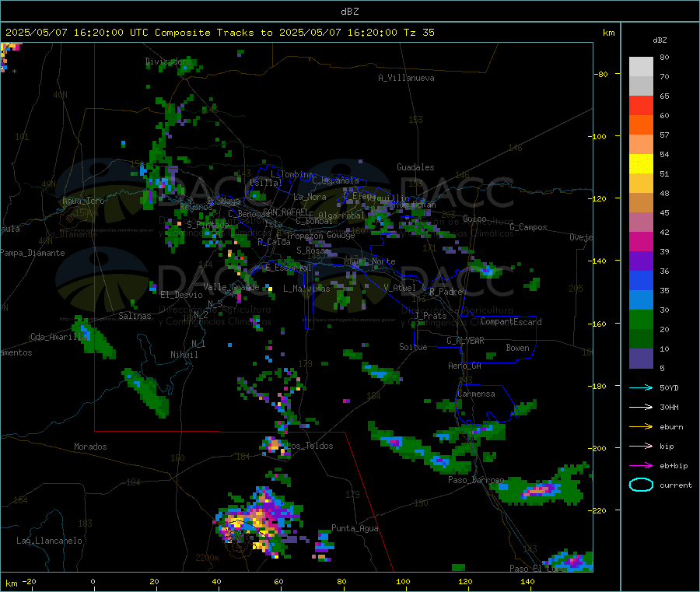Click the light blue 30-35 dBZ swatch

point(641,300)
